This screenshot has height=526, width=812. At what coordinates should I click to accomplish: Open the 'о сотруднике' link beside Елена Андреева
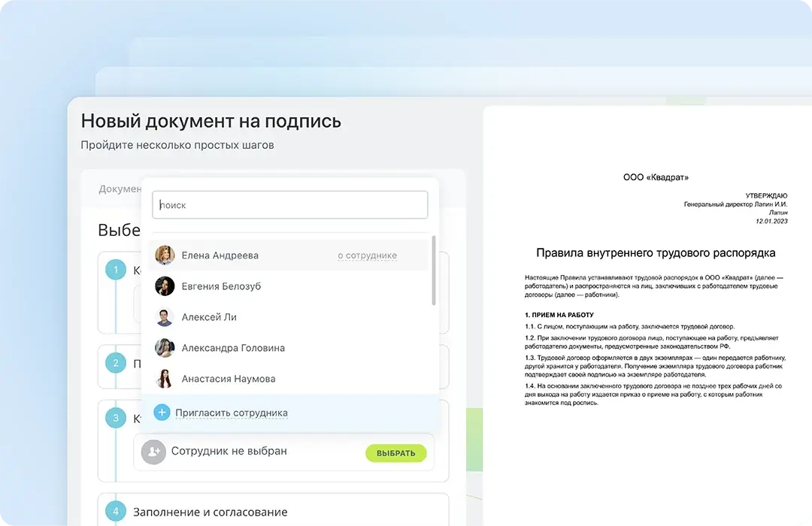coord(367,255)
